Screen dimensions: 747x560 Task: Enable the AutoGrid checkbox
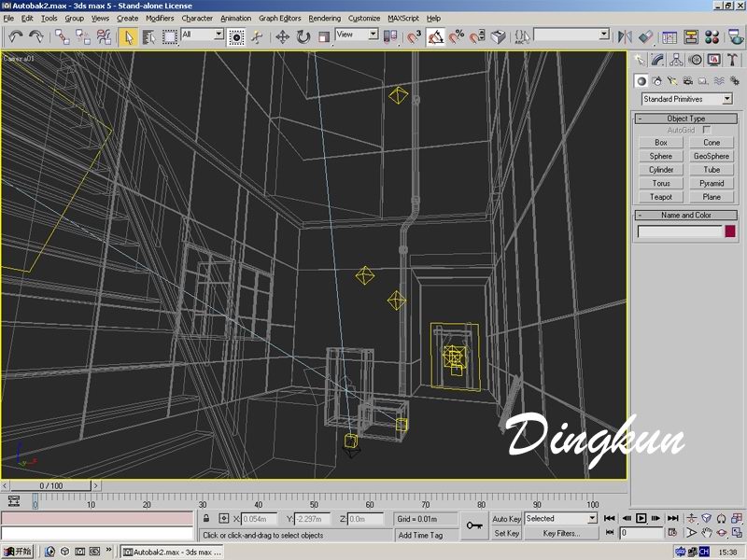tap(706, 130)
